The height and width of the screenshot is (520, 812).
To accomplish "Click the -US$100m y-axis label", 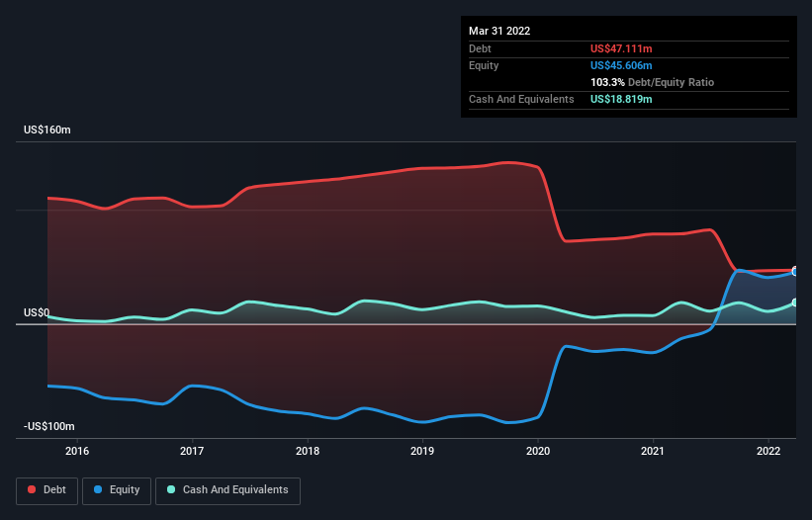I will (x=49, y=426).
